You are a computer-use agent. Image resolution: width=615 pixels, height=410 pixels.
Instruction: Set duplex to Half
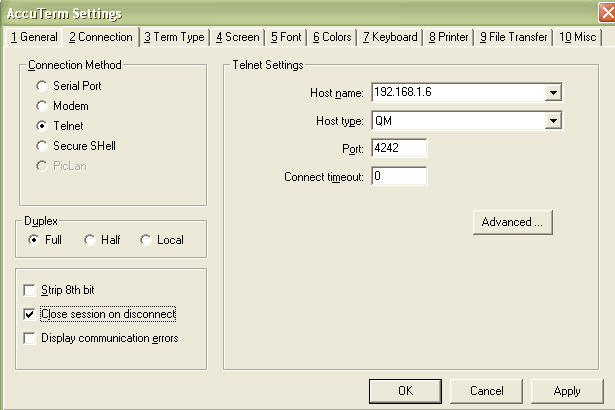pos(90,240)
